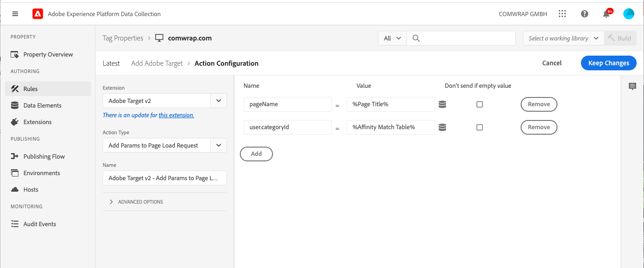Follow the 'this extension' update link
The image size is (644, 268).
pos(176,115)
